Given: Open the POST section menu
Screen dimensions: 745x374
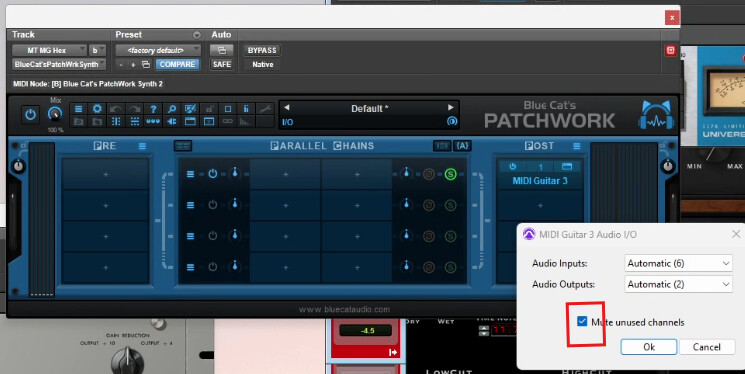Looking at the screenshot, I should pyautogui.click(x=576, y=146).
